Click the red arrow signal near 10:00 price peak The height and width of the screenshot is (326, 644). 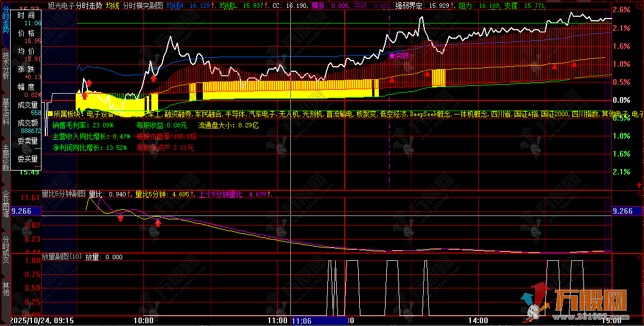(153, 78)
